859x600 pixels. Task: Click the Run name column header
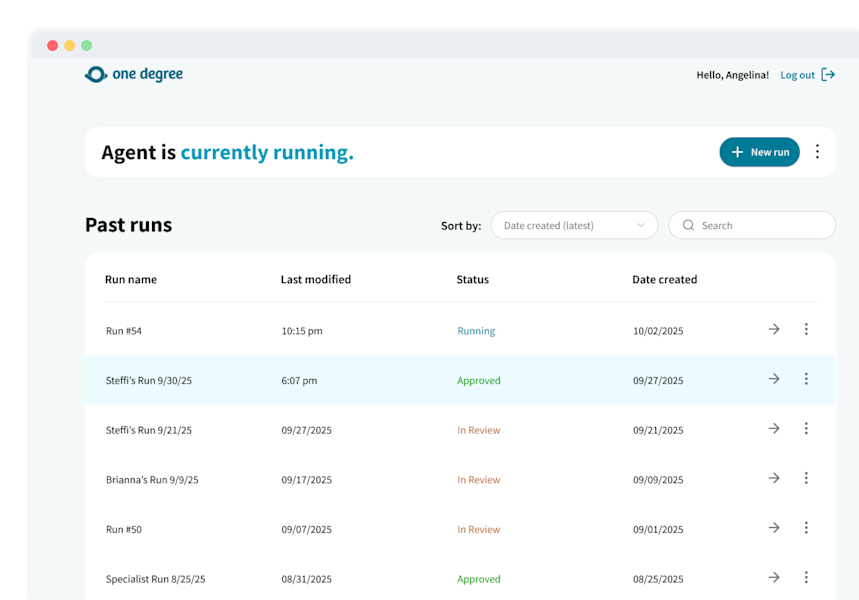(131, 279)
